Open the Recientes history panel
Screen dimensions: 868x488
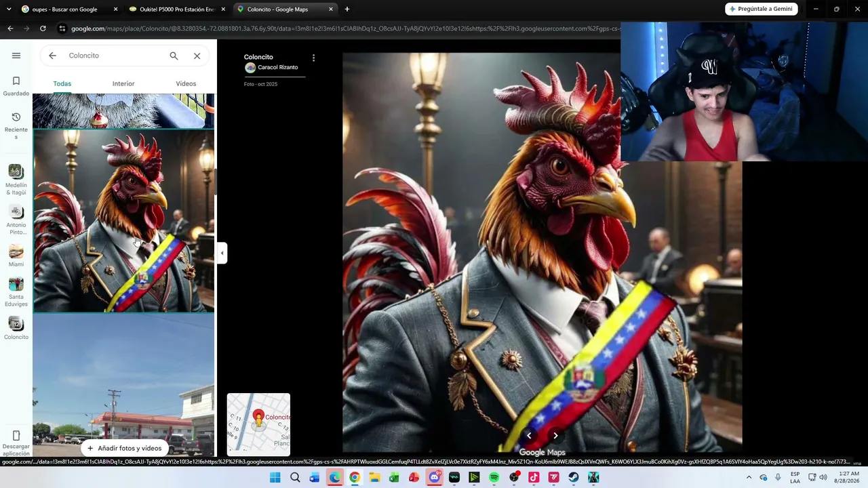[x=16, y=126]
